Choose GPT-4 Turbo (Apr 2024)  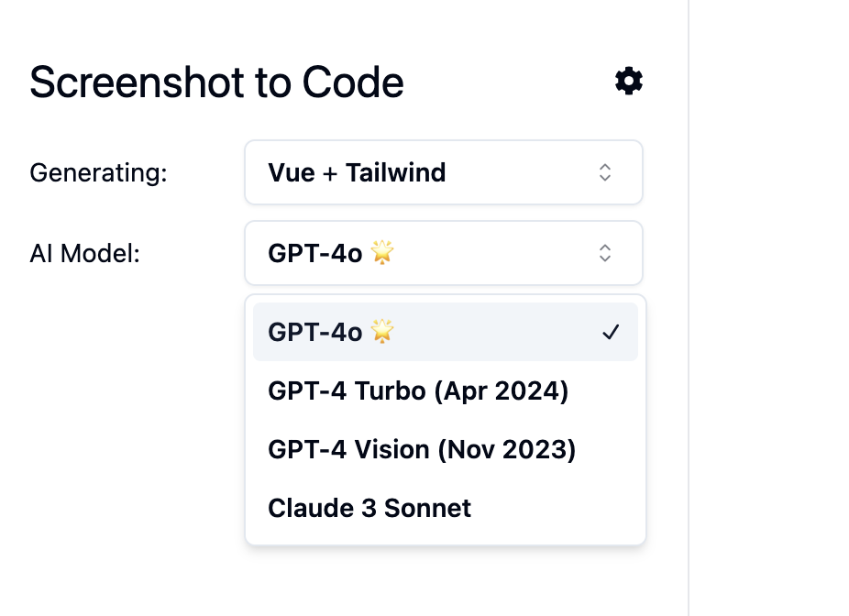pyautogui.click(x=445, y=390)
